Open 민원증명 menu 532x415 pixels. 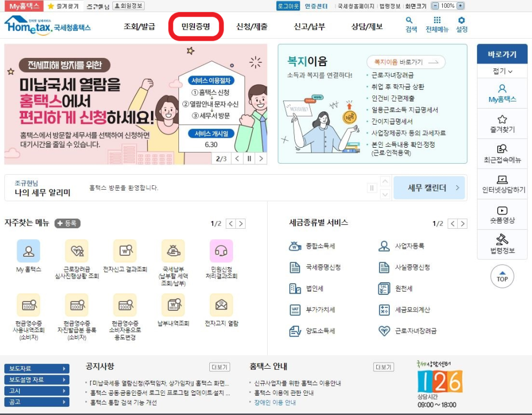pos(196,26)
